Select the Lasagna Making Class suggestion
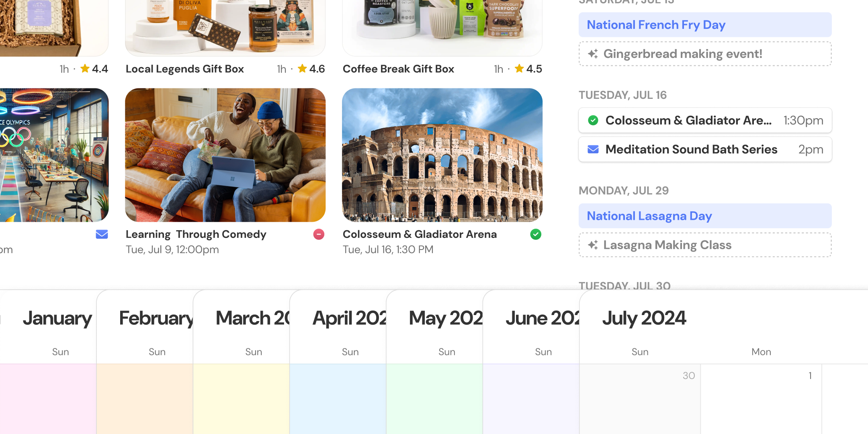This screenshot has width=868, height=434. pyautogui.click(x=705, y=245)
